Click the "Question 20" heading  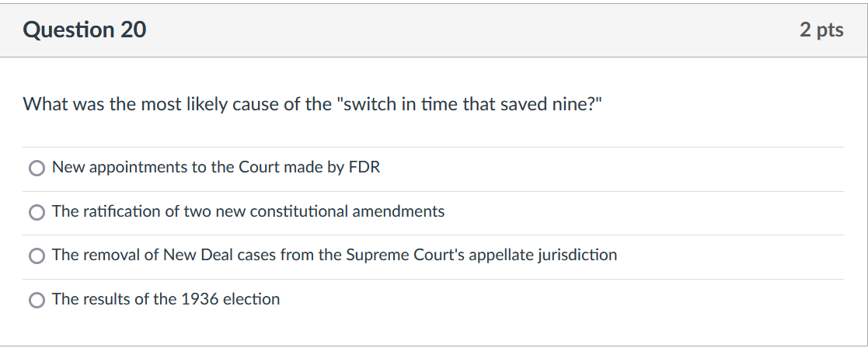click(x=85, y=30)
